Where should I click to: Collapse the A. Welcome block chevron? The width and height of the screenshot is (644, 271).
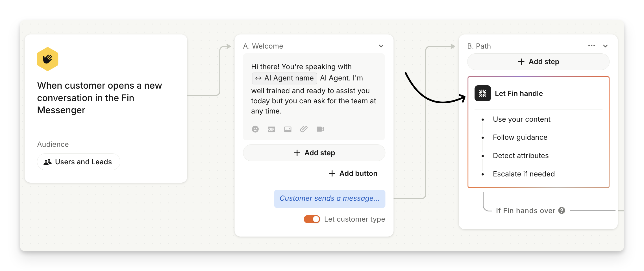point(381,46)
